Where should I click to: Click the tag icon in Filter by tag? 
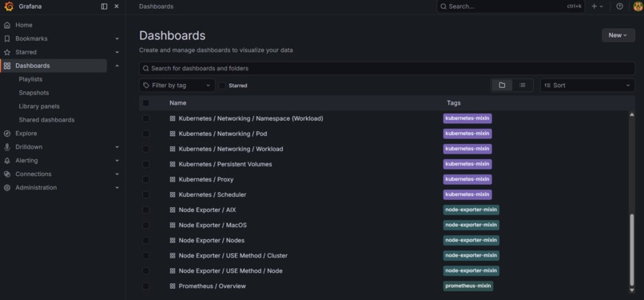146,86
